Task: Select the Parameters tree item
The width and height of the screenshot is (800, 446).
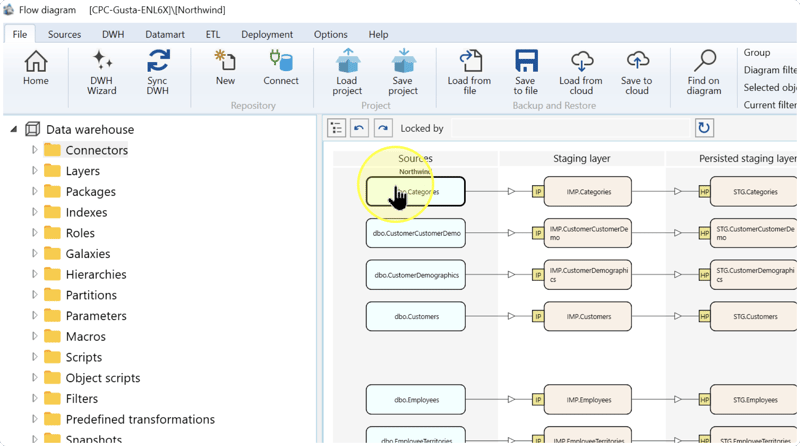Action: [x=96, y=316]
